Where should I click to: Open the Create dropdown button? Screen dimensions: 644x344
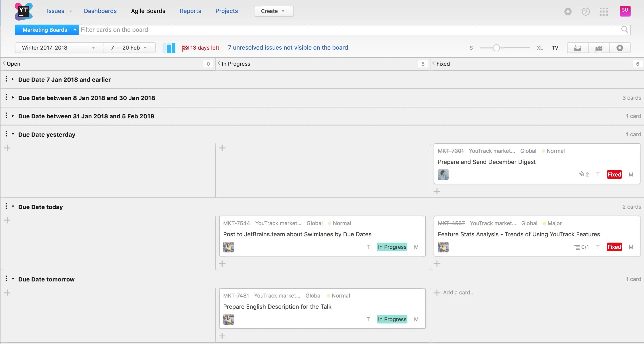click(273, 11)
